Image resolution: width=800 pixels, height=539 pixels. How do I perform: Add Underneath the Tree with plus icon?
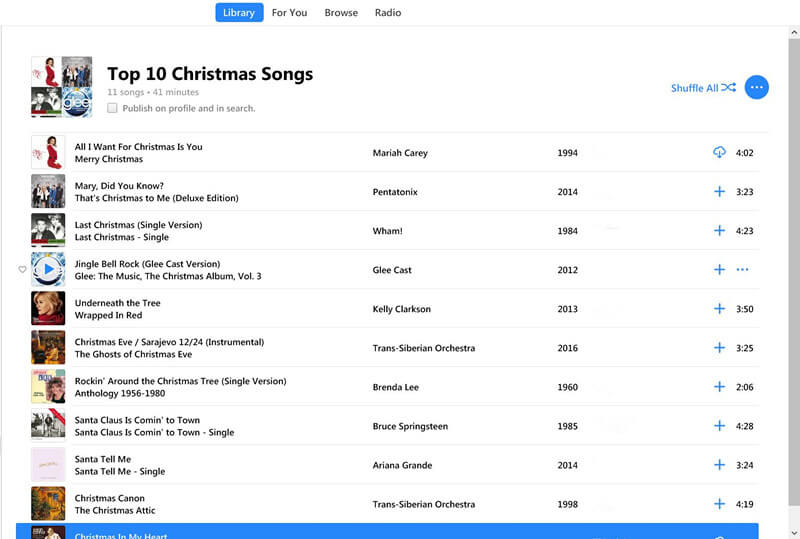pos(719,309)
